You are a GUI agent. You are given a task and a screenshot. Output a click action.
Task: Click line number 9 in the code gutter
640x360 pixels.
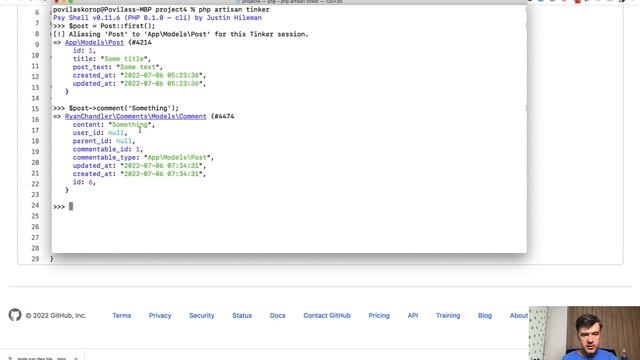pyautogui.click(x=37, y=44)
